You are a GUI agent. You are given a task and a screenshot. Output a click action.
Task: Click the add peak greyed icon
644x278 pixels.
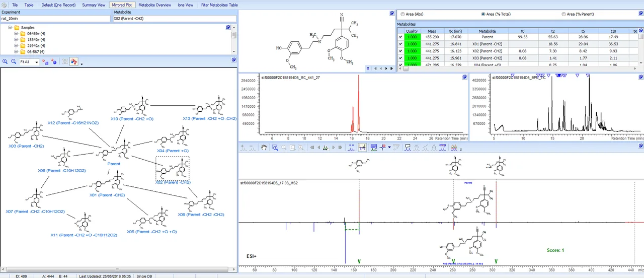coord(244,148)
